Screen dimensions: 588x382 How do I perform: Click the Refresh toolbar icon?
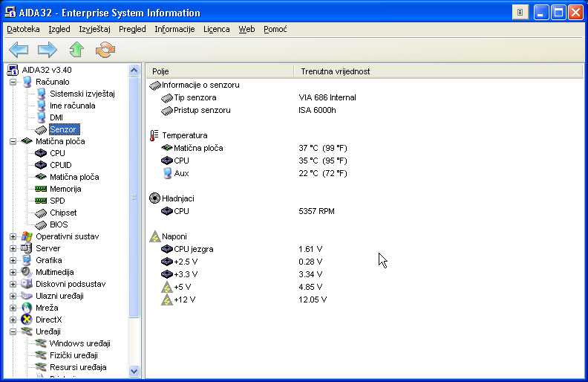coord(106,50)
